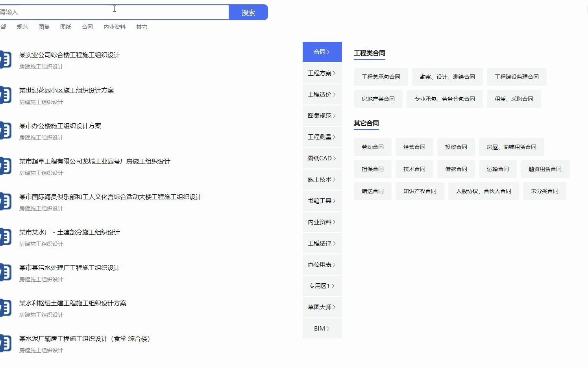This screenshot has height=368, width=588.
Task: Expand the 工程测量 sidebar category
Action: (x=322, y=137)
